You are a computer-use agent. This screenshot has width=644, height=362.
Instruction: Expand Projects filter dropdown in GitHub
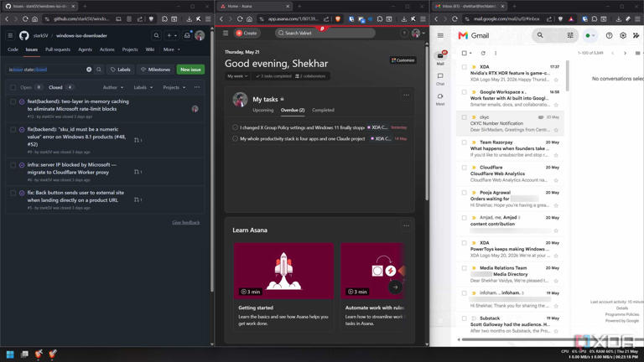point(174,87)
